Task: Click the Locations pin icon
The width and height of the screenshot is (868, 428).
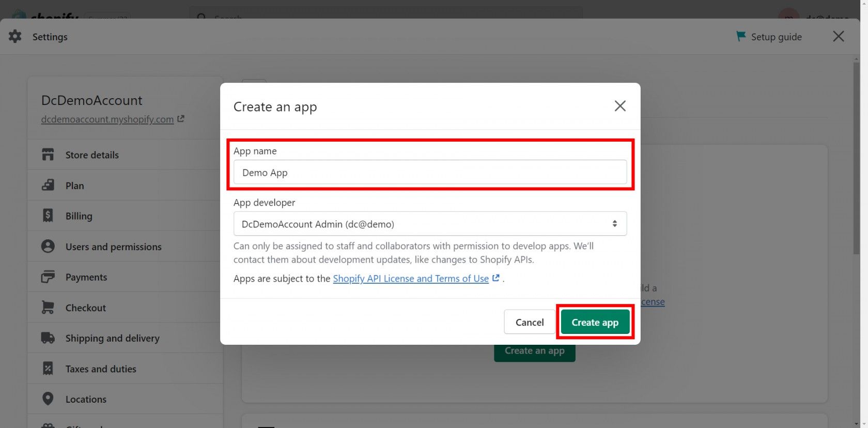Action: point(48,399)
